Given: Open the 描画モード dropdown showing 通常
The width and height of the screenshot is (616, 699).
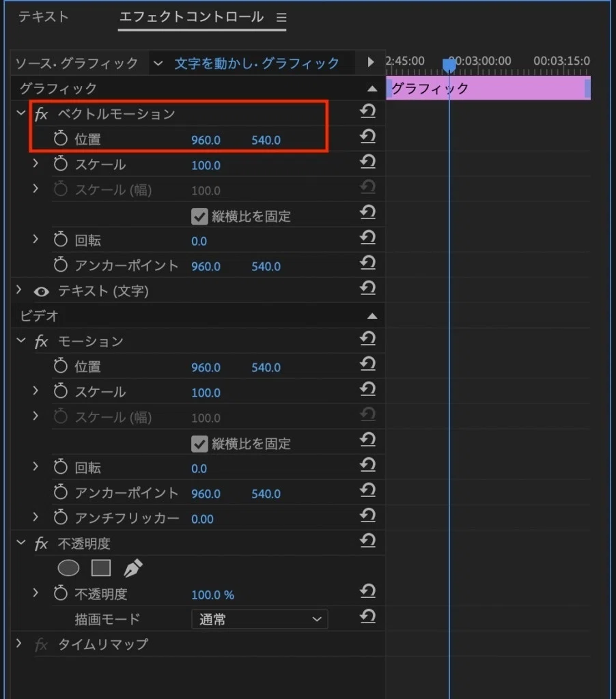Looking at the screenshot, I should (260, 619).
